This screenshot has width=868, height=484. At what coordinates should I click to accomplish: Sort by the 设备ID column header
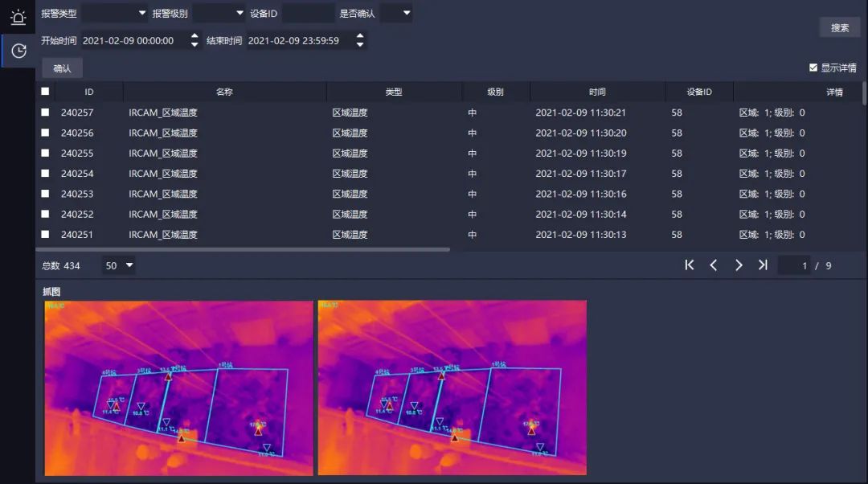(699, 92)
